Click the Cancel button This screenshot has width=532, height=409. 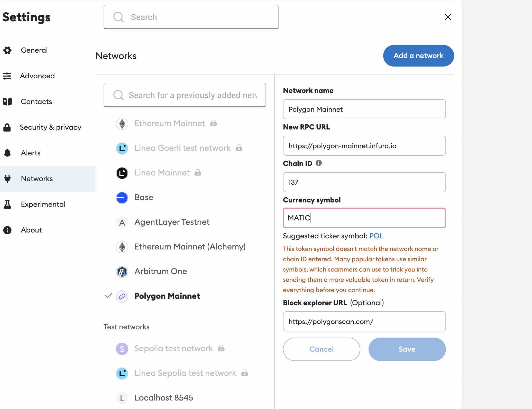pyautogui.click(x=322, y=349)
